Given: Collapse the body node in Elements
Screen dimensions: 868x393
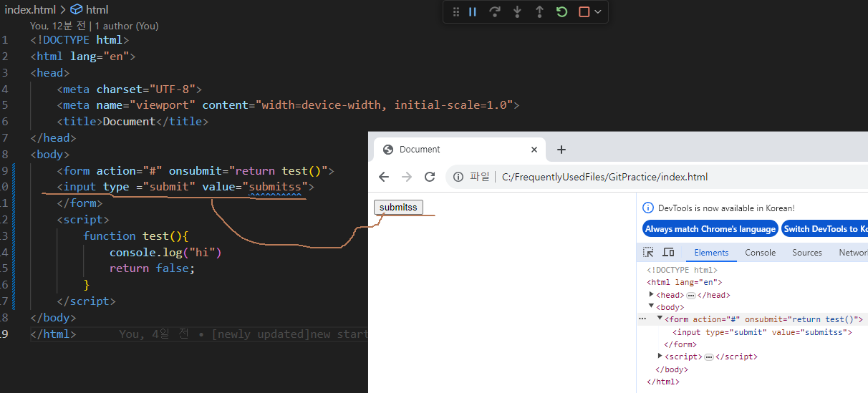Looking at the screenshot, I should click(651, 306).
